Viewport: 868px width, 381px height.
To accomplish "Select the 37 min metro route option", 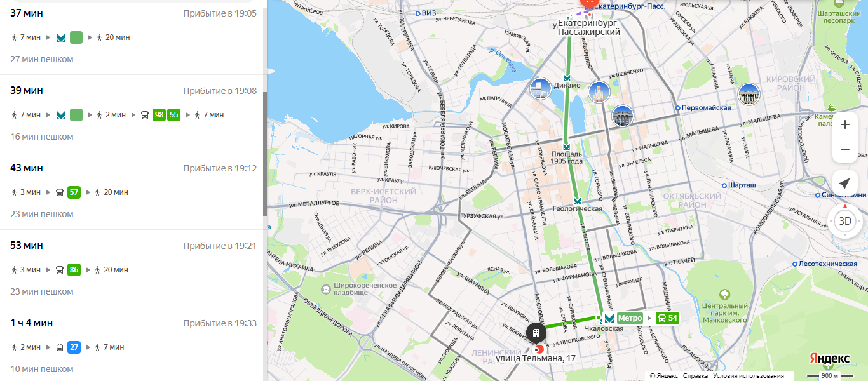I will tap(132, 36).
